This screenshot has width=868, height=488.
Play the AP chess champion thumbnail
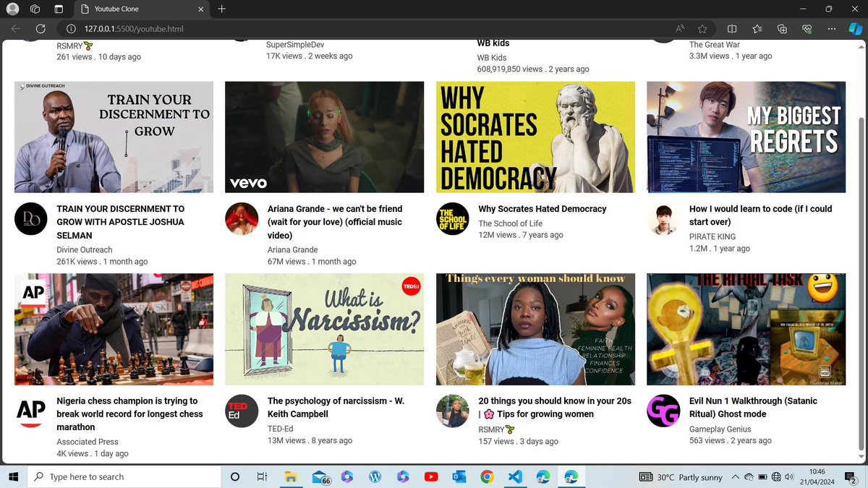[x=114, y=329]
